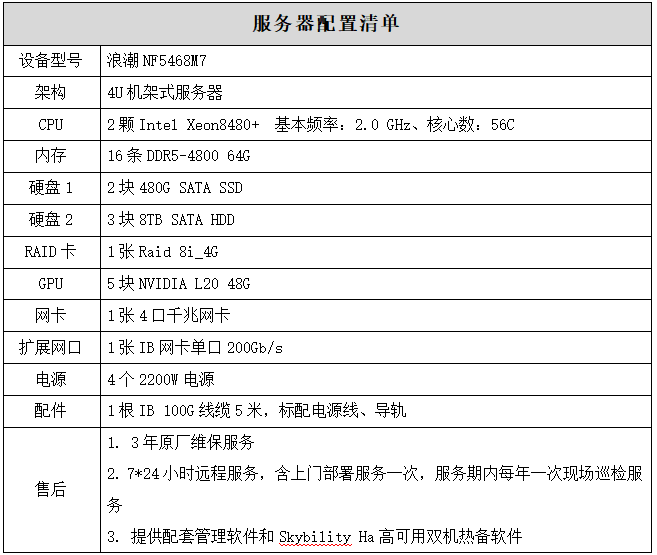Select the 硬盘 2 row label
657x555 pixels.
click(51, 220)
